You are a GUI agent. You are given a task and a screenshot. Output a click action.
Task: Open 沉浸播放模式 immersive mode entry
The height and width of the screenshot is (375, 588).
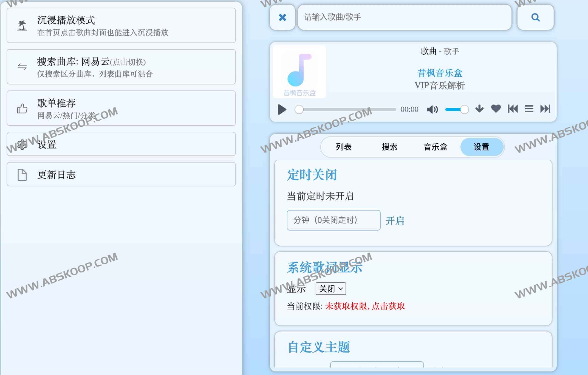(x=121, y=25)
